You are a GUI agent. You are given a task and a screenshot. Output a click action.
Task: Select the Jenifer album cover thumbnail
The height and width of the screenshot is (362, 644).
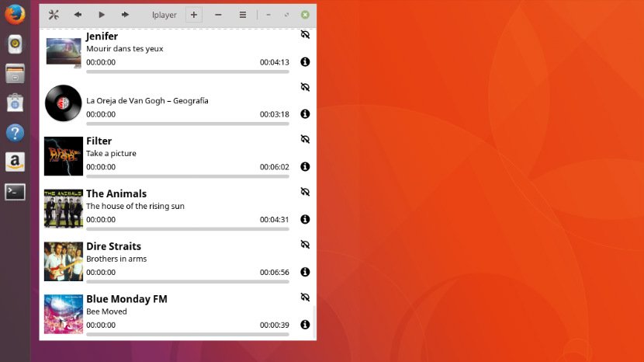point(64,53)
